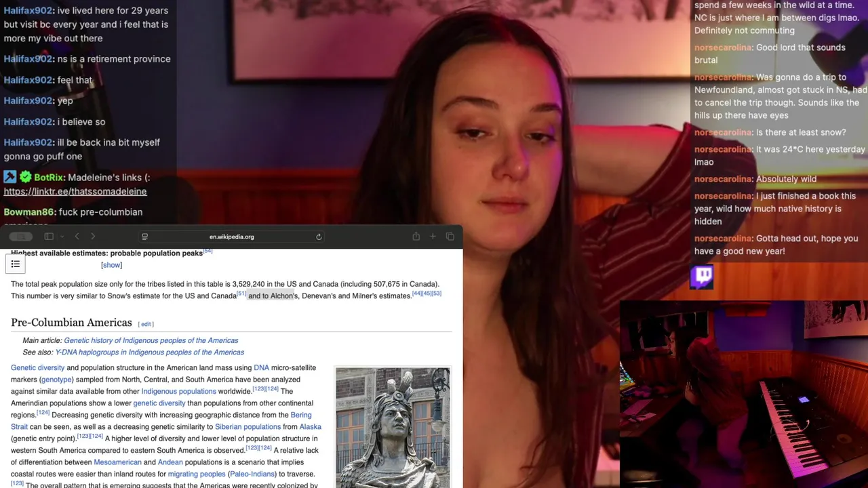This screenshot has height=488, width=868.
Task: Open the Wikipedia table of contents button
Action: [x=16, y=264]
